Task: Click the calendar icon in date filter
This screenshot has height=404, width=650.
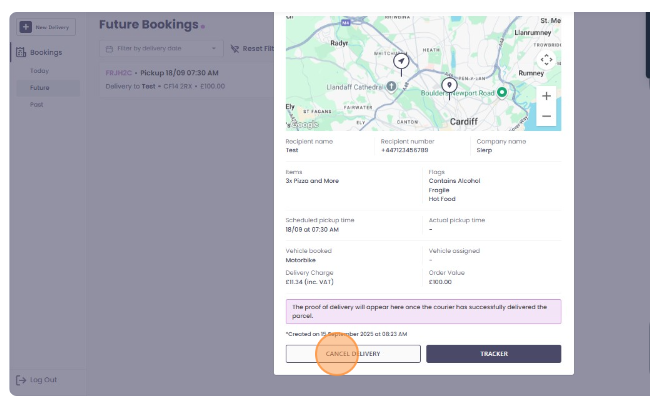Action: click(x=109, y=49)
